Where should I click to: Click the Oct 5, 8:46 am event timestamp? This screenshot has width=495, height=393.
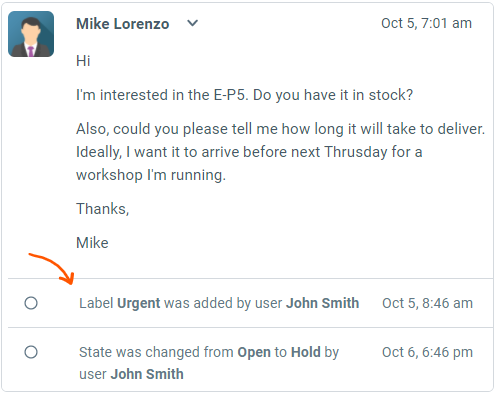[427, 303]
